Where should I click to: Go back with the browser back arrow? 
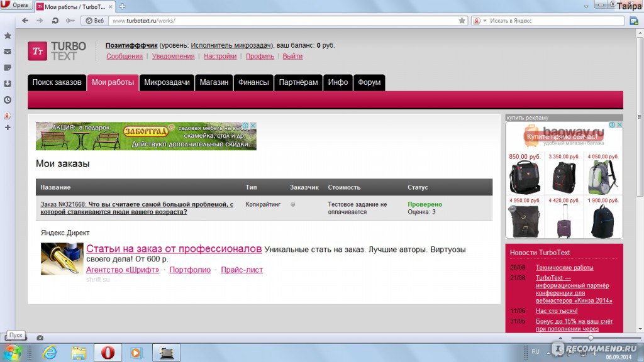pos(25,21)
